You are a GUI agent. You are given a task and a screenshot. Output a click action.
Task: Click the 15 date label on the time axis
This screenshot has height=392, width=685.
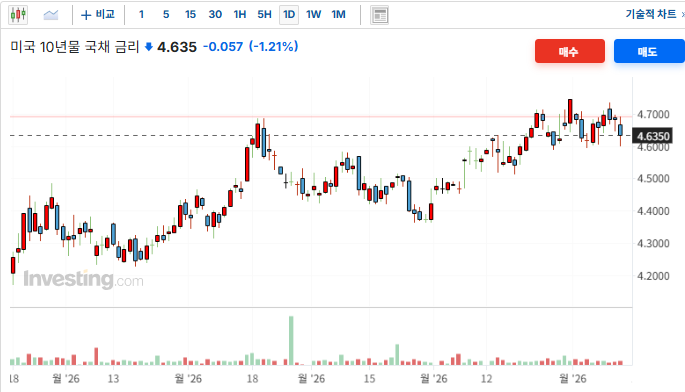point(370,378)
